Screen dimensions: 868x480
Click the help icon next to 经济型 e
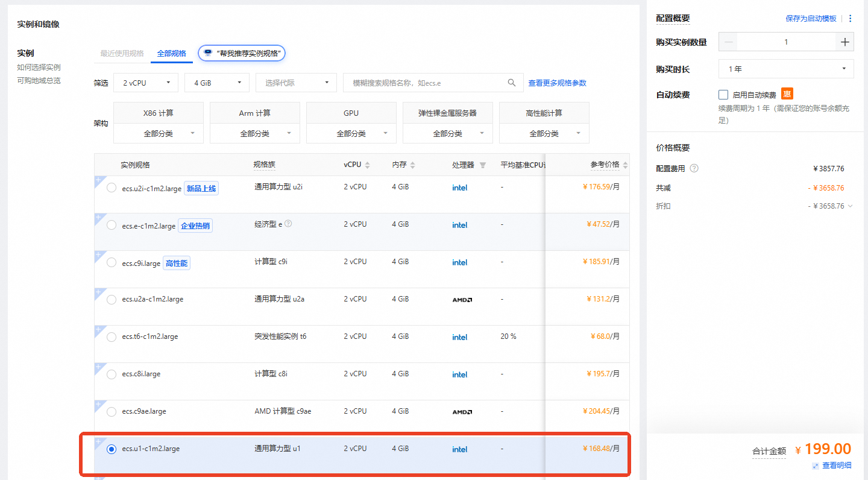pyautogui.click(x=288, y=224)
